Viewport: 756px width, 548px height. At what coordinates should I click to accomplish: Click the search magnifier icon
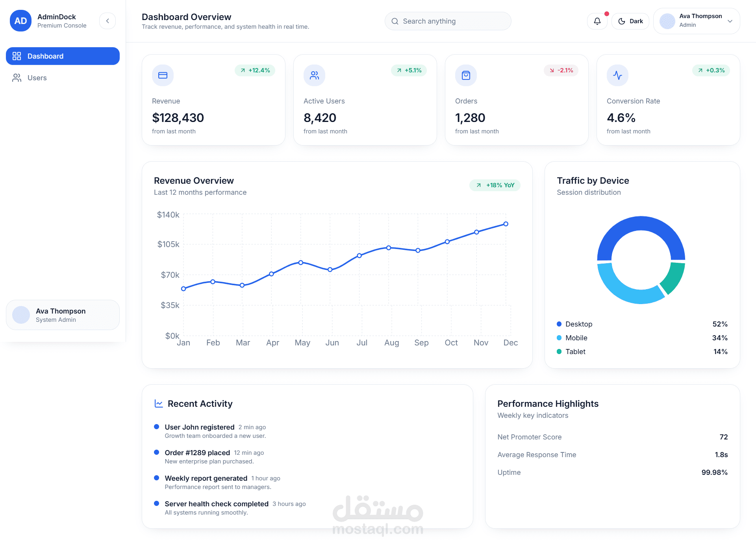[x=395, y=21]
